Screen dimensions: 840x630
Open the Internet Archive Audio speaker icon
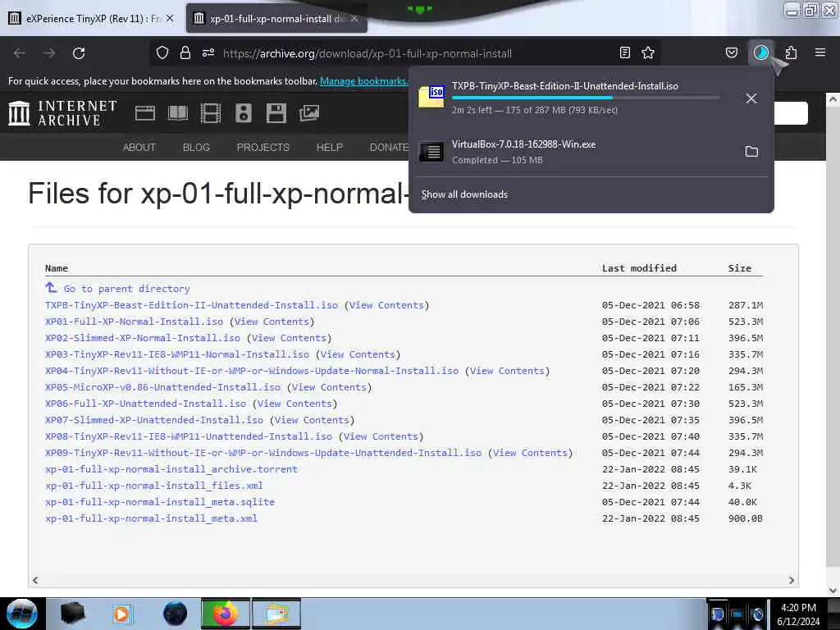[x=243, y=113]
